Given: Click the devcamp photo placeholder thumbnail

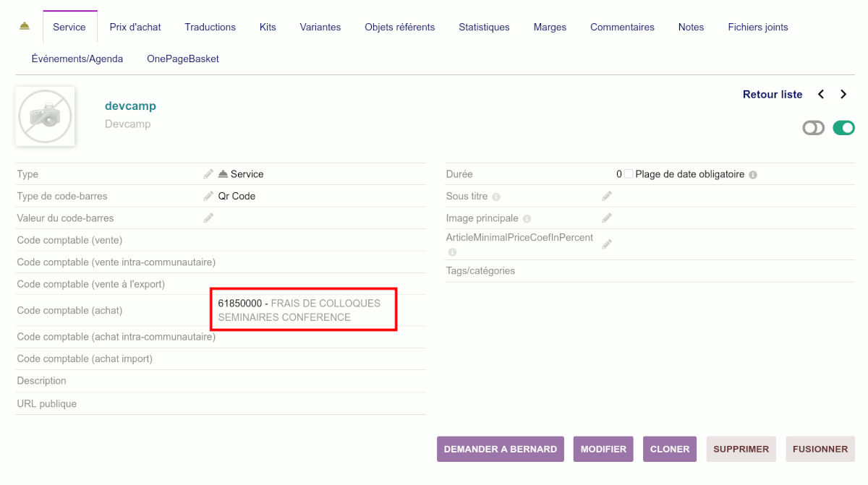Looking at the screenshot, I should (45, 116).
